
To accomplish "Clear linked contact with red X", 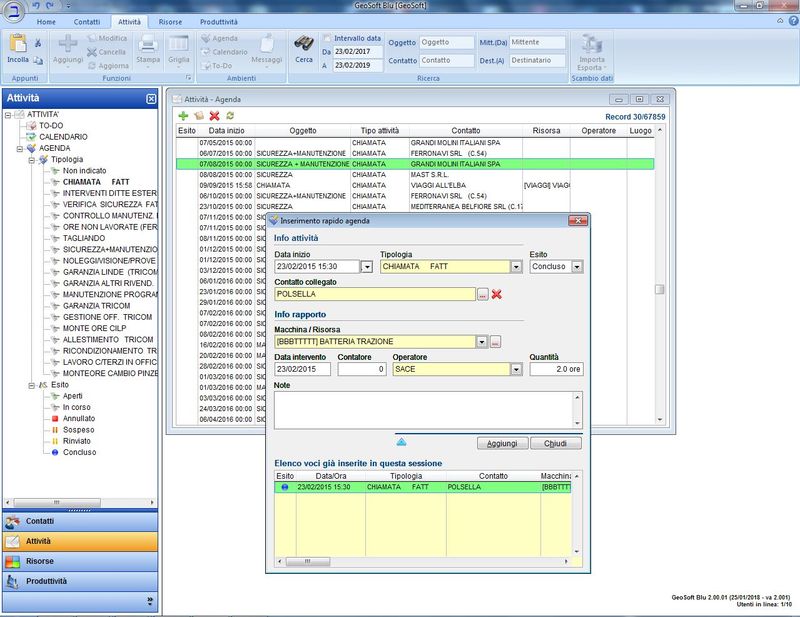I will pyautogui.click(x=497, y=294).
